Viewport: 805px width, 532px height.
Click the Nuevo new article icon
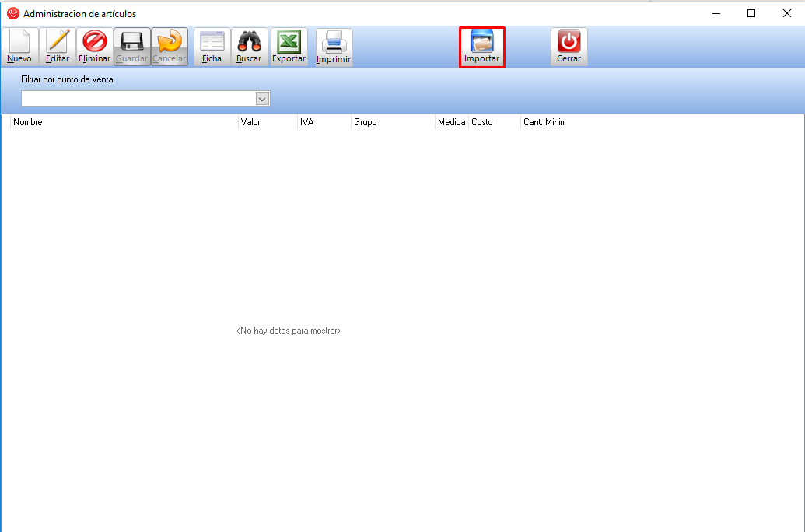[x=19, y=47]
